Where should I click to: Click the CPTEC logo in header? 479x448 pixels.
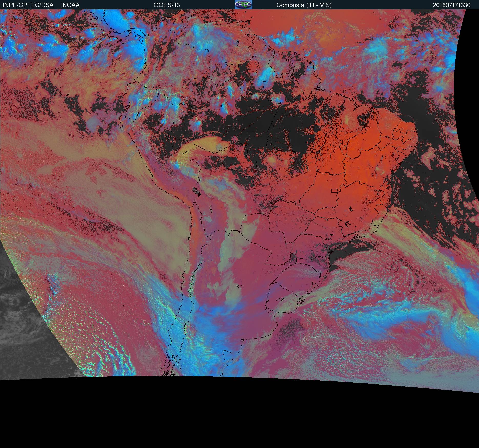pyautogui.click(x=243, y=5)
